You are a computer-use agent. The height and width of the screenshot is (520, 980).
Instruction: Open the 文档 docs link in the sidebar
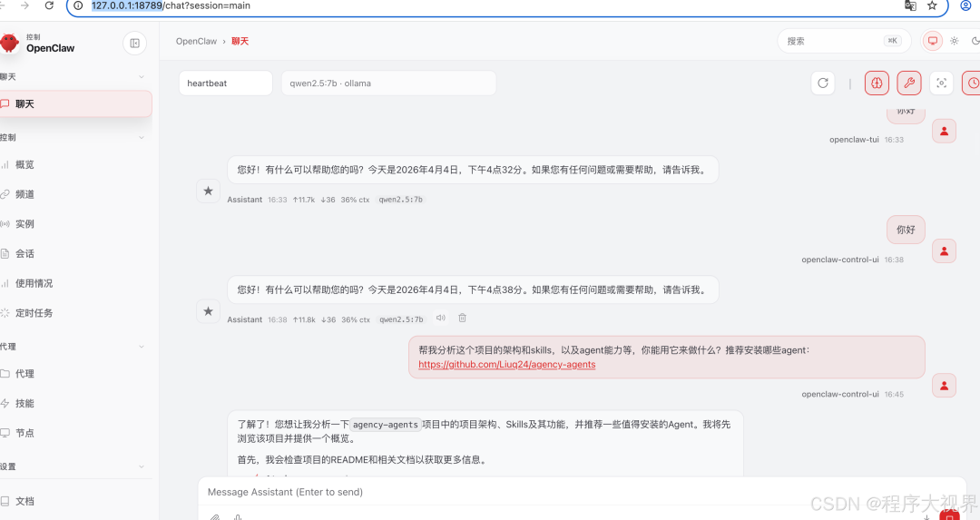coord(25,501)
